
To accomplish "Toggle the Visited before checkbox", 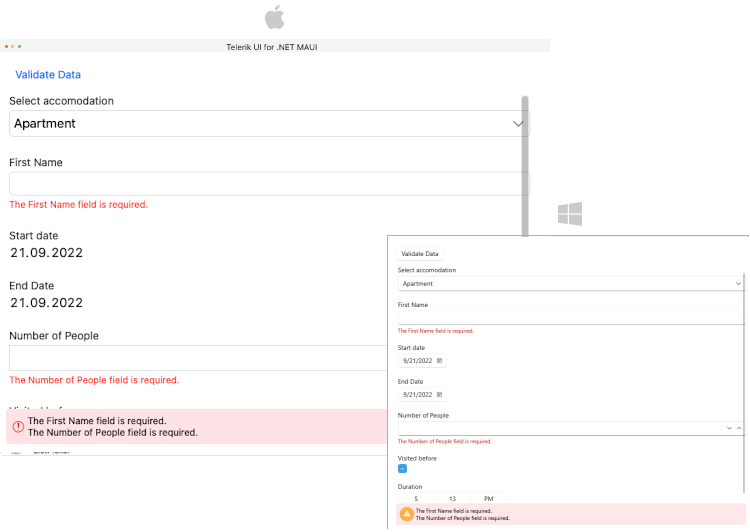I will [402, 468].
